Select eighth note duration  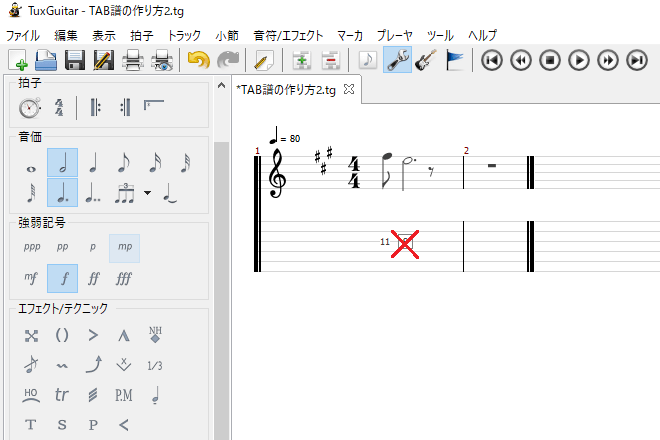pos(124,163)
